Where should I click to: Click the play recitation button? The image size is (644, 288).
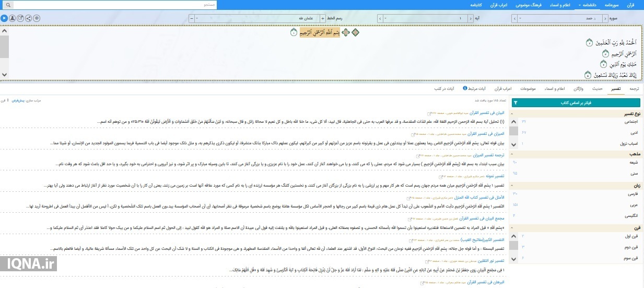pos(4,18)
